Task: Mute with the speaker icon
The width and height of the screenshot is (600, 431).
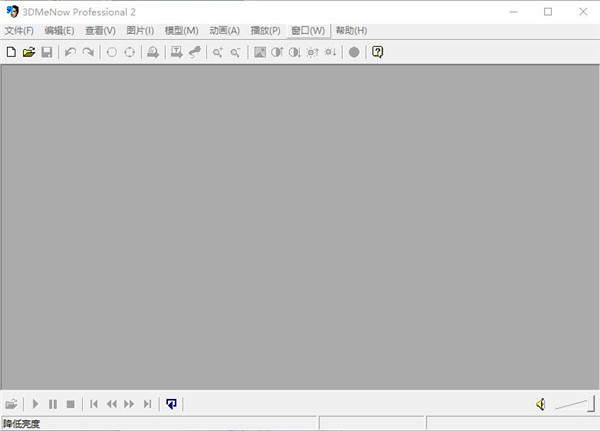Action: tap(540, 404)
